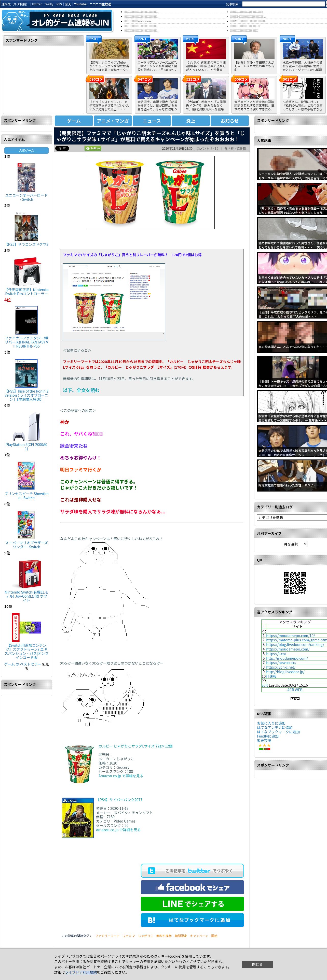This screenshot has width=327, height=980.
Task: Open the ゲーム navigation tab
Action: click(x=74, y=121)
